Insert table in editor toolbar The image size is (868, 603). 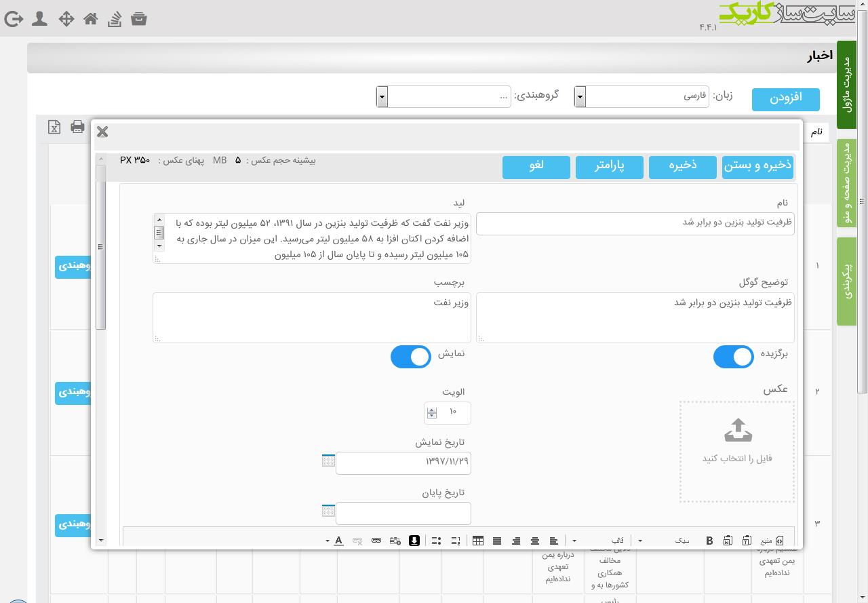(x=478, y=541)
